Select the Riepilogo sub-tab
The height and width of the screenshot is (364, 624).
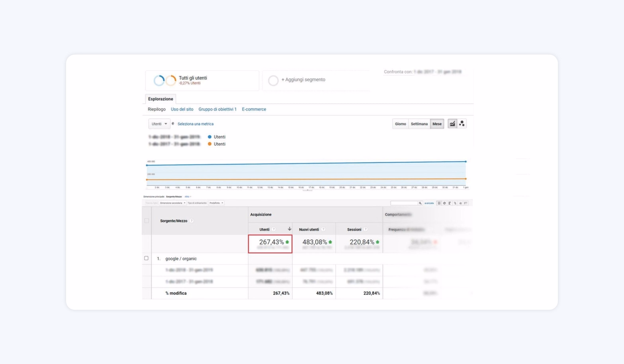156,109
